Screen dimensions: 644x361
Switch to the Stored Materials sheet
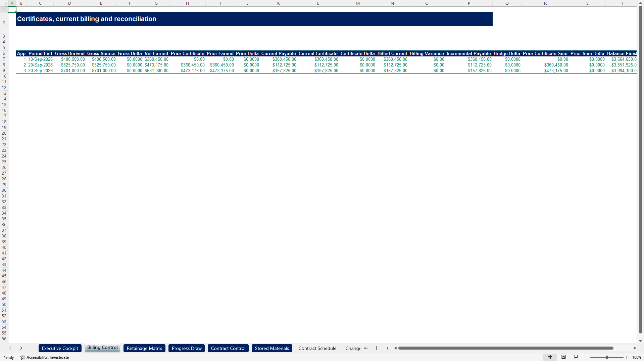click(x=272, y=348)
